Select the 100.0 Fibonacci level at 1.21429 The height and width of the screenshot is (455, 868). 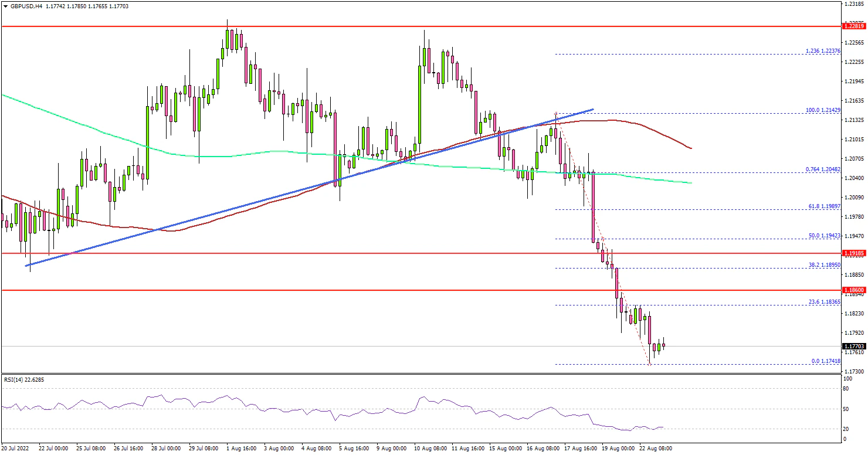point(823,110)
